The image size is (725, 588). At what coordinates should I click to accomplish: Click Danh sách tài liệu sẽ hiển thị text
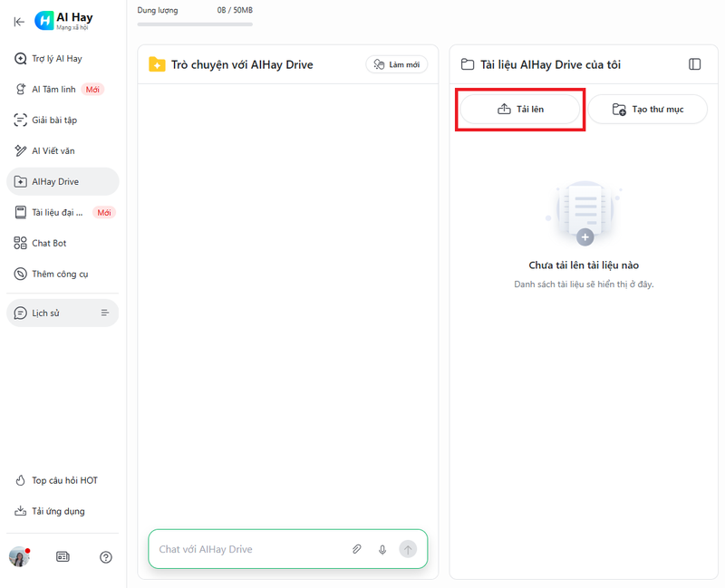tap(584, 284)
